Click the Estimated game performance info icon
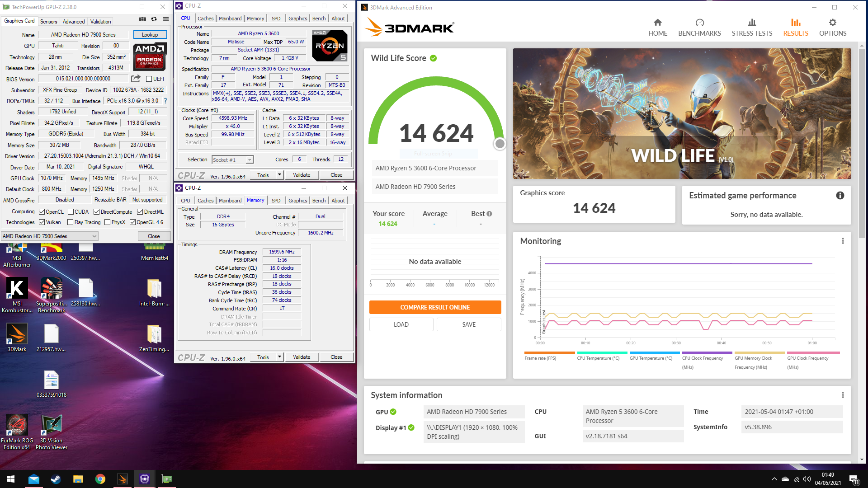 click(840, 196)
